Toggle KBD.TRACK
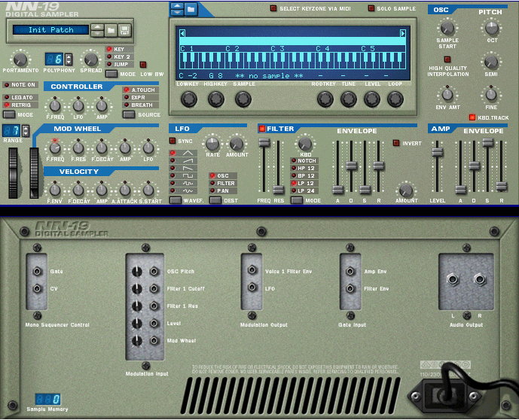The height and width of the screenshot is (420, 519). point(472,117)
